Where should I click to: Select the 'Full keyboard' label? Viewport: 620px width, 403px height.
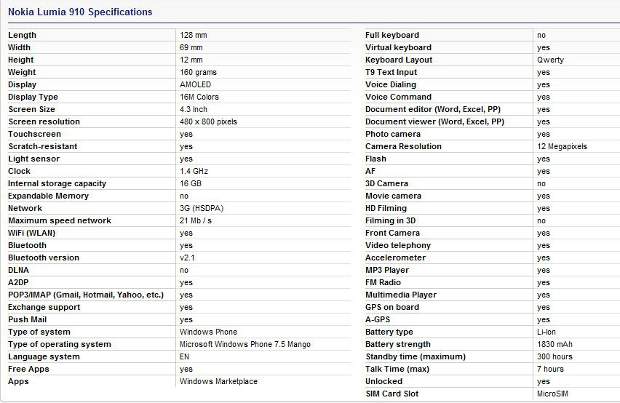click(392, 35)
